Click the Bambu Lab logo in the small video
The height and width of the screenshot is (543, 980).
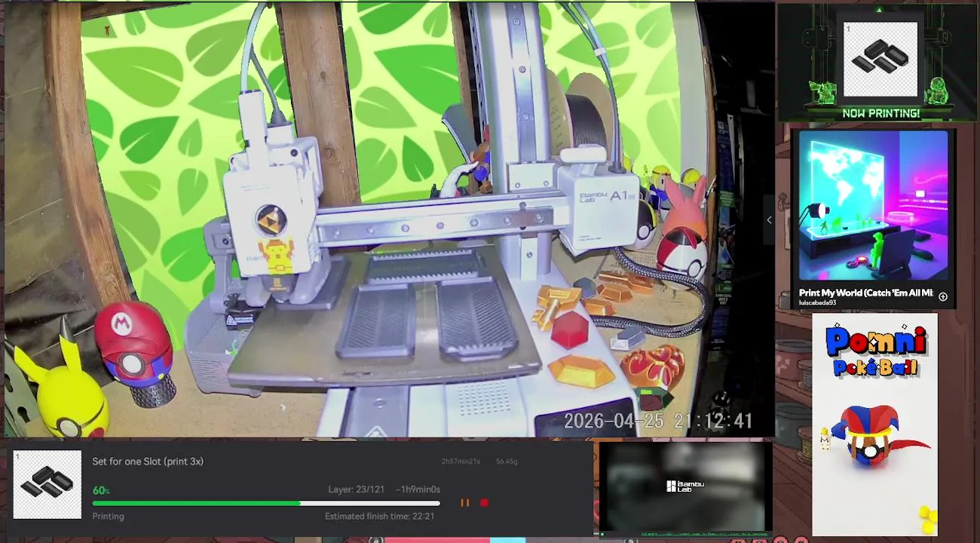tap(685, 486)
